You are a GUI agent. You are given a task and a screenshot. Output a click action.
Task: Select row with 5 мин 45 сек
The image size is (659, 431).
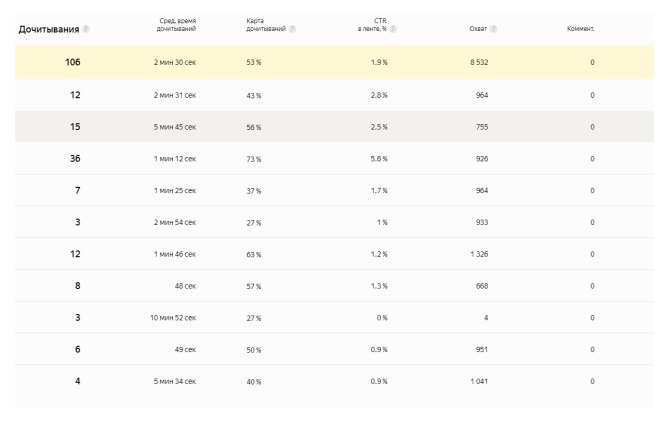click(x=329, y=127)
